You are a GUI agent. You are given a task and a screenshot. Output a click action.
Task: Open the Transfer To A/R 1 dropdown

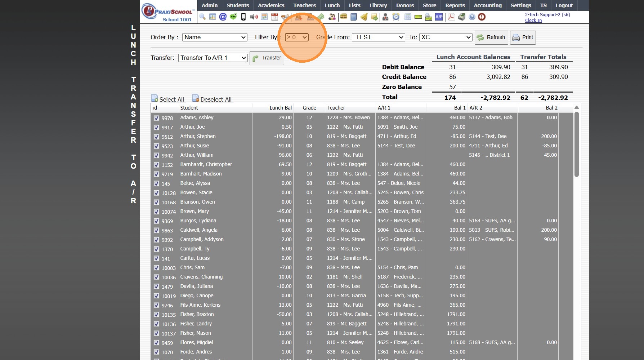tap(213, 58)
